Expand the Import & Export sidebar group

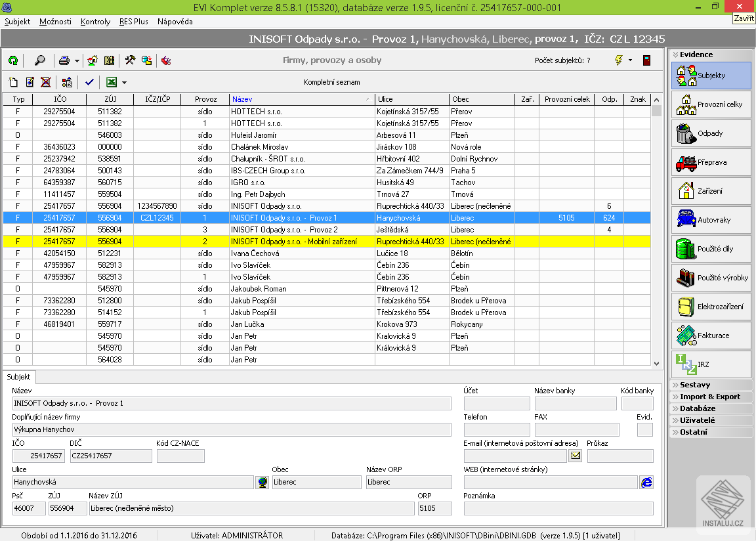(711, 397)
